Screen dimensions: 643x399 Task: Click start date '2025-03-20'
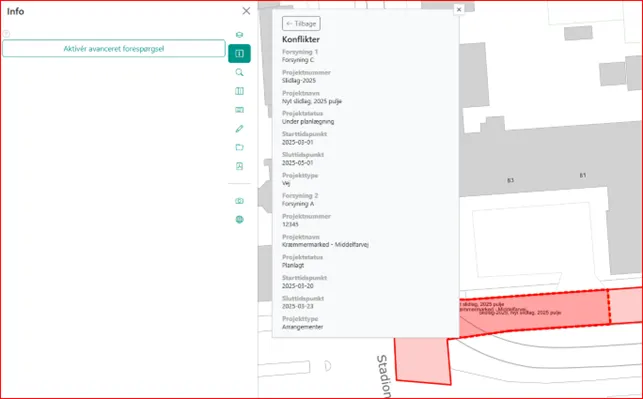[x=297, y=286]
